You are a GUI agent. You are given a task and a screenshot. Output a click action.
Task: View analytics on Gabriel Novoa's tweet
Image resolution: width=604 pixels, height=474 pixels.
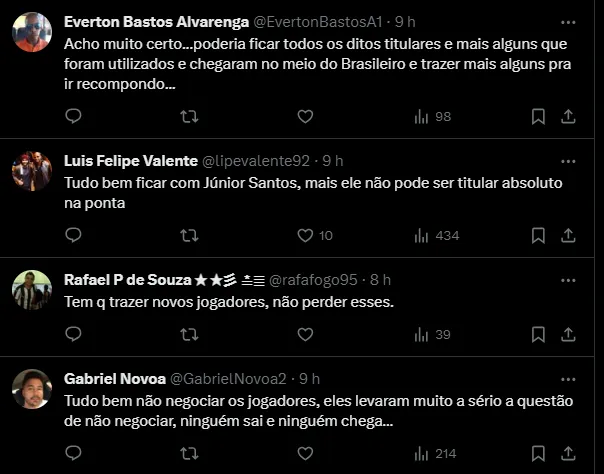pyautogui.click(x=432, y=453)
